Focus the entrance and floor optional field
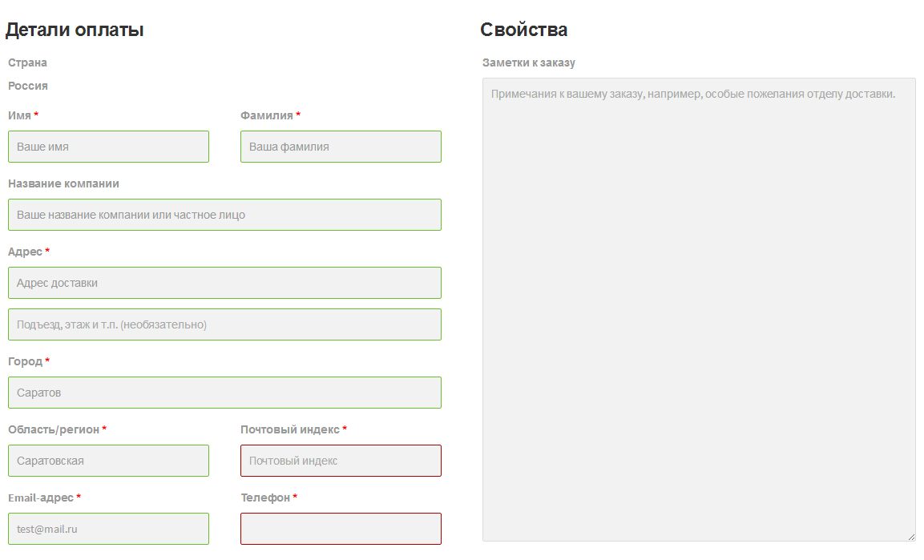The height and width of the screenshot is (560, 924). pos(224,324)
